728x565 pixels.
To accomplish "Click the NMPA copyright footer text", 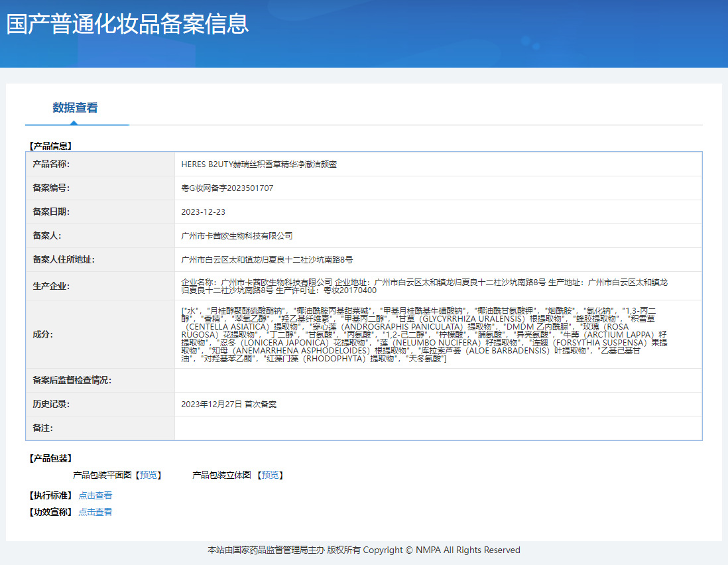I will click(x=364, y=550).
